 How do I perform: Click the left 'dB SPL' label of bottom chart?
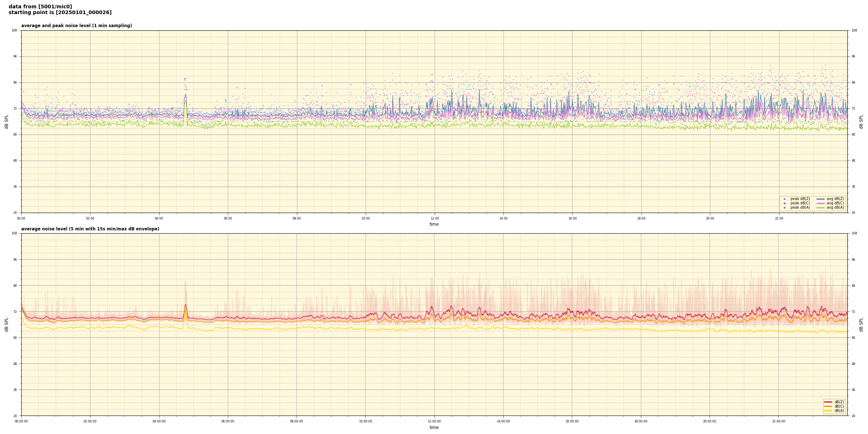coord(7,324)
